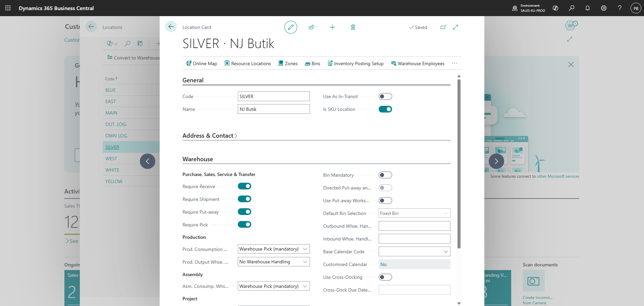
Task: Click the Cross-Dock Due Date field
Action: 414,290
